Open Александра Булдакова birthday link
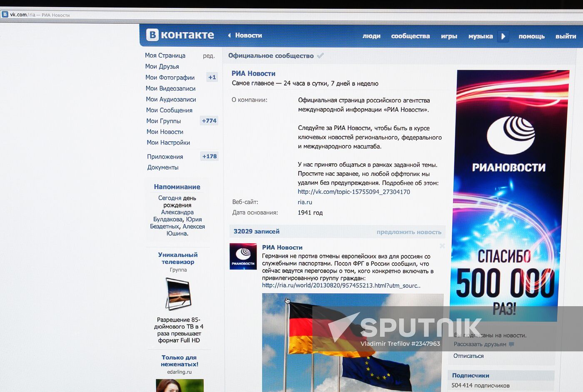Image resolution: width=583 pixels, height=392 pixels. coord(172,216)
